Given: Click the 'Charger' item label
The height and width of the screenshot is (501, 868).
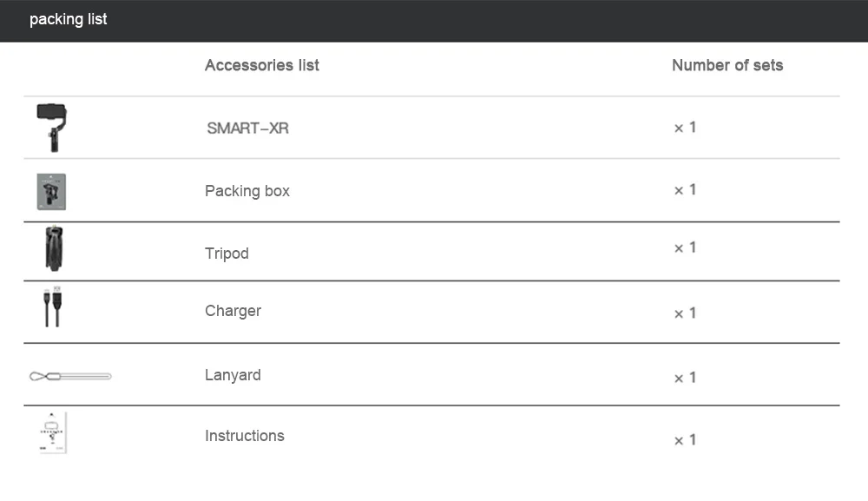Looking at the screenshot, I should tap(233, 311).
